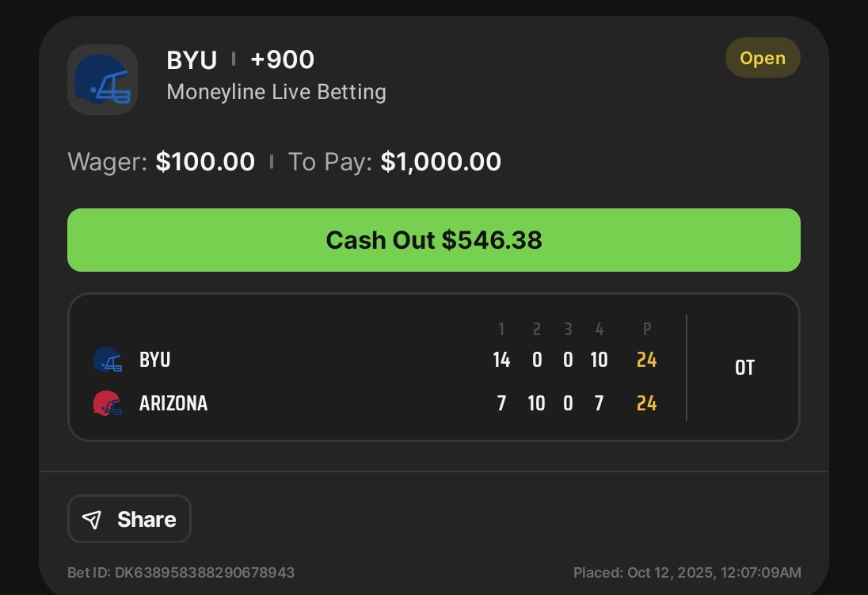Viewport: 868px width, 595px height.
Task: Click the P column header in scoreboard
Action: tap(646, 330)
